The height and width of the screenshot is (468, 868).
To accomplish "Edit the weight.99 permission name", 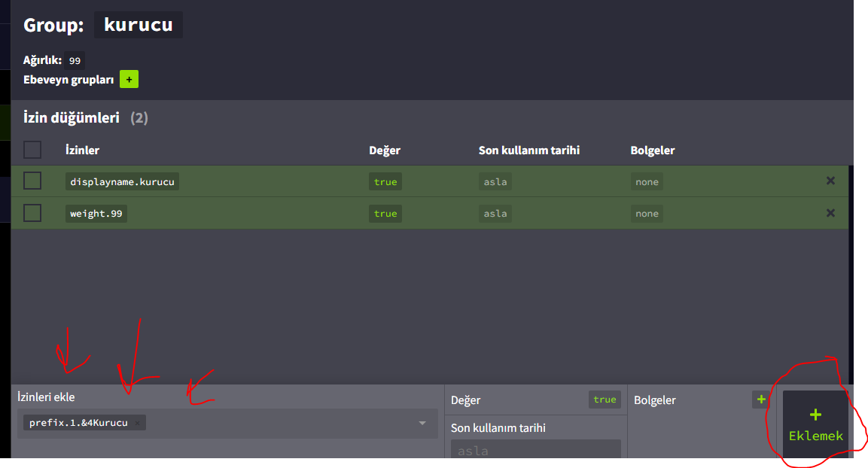I will 96,214.
